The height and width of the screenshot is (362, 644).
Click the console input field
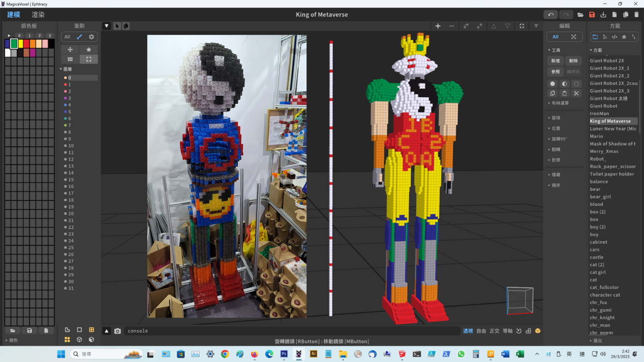292,331
